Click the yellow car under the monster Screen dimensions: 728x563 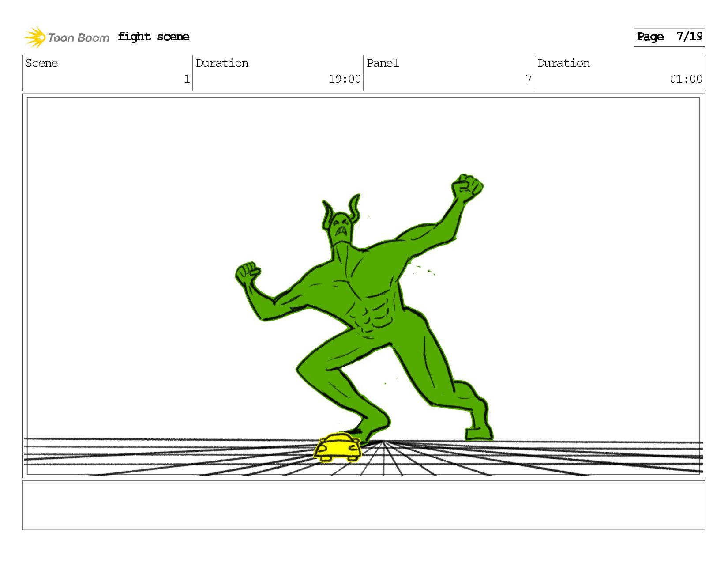(338, 447)
